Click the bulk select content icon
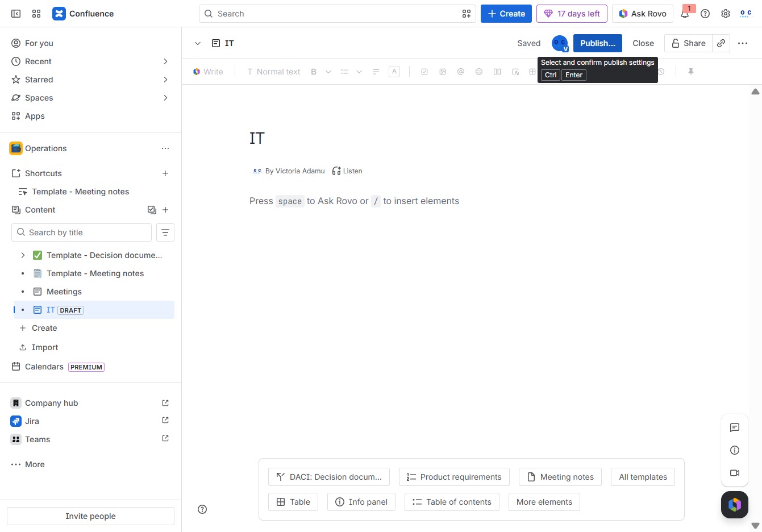 152,210
